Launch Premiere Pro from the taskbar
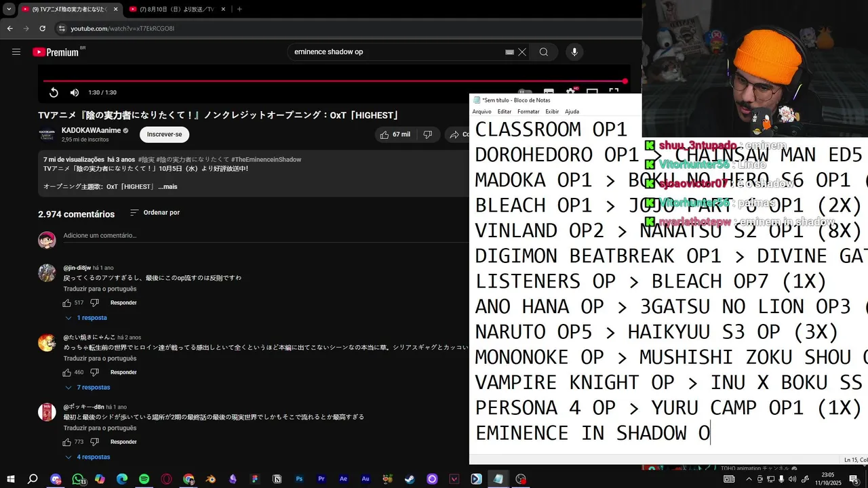 coord(321,479)
